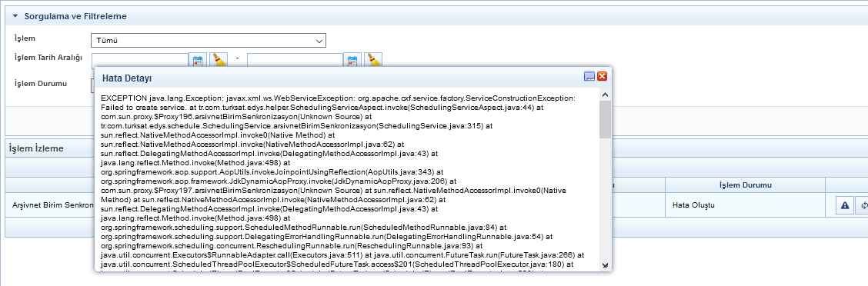Click the error detail scrollbar thumb
868x286 pixels.
pos(605,119)
